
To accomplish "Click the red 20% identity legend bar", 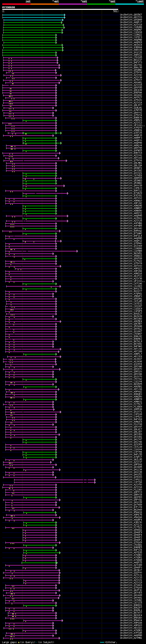I will pyautogui.click(x=16, y=4).
